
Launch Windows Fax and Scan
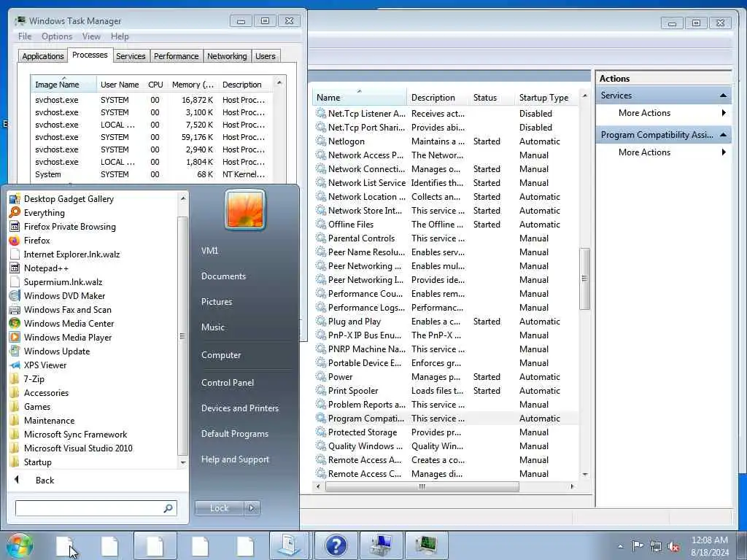coord(68,309)
